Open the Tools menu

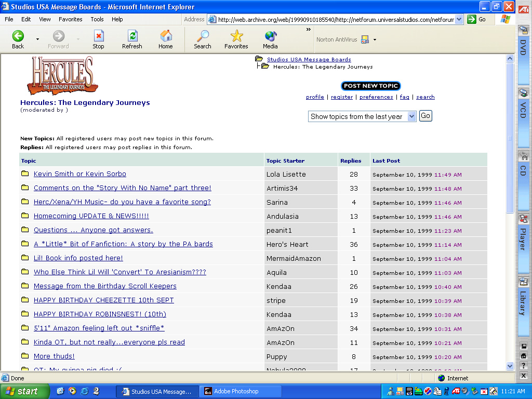pos(97,19)
